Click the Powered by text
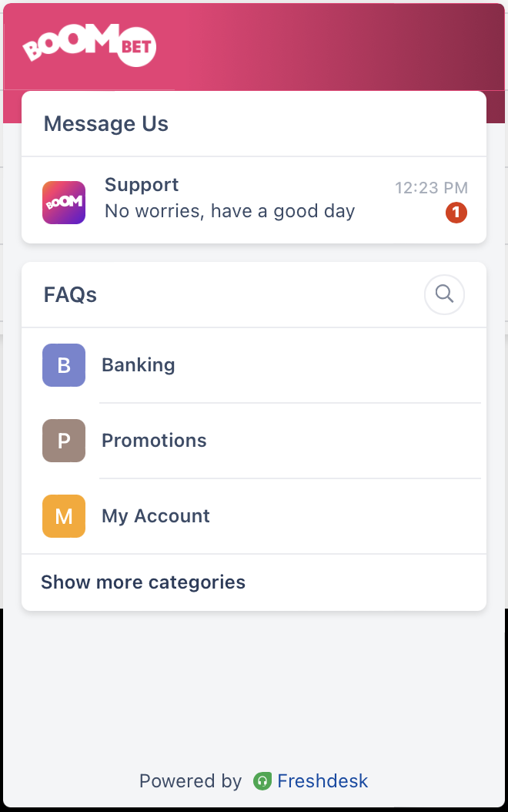The width and height of the screenshot is (508, 812). click(190, 781)
